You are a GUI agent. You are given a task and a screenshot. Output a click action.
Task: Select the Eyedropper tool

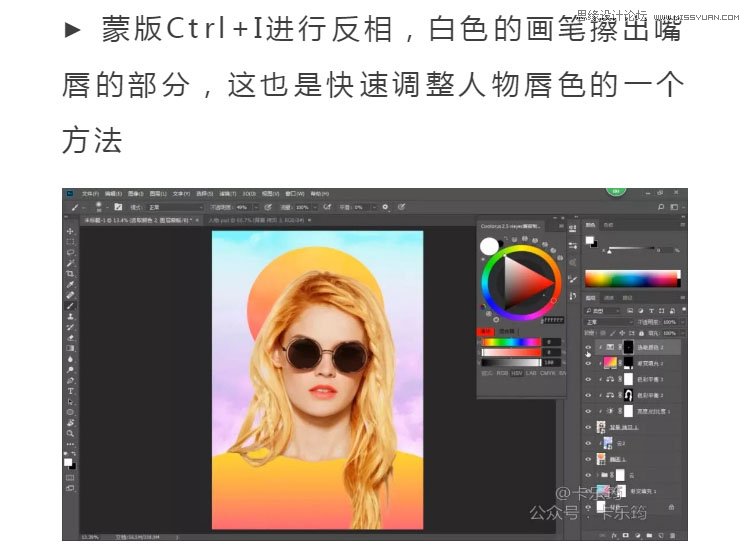point(70,284)
